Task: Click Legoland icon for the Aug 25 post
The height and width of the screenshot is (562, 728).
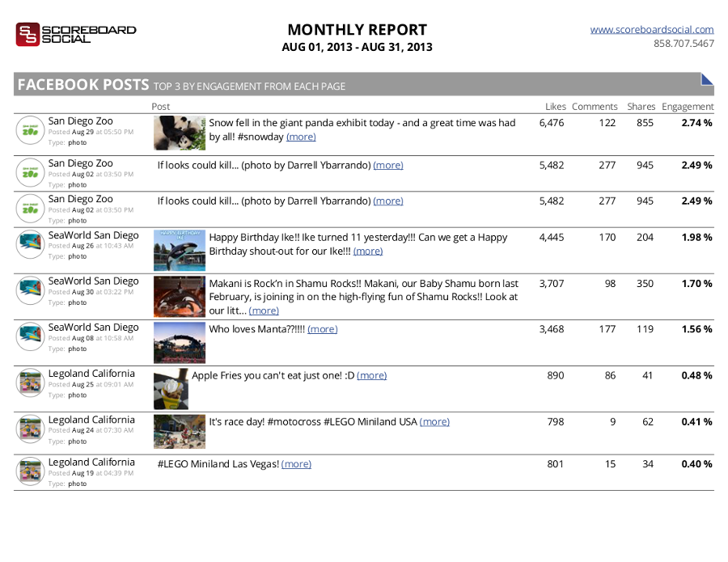Action: pyautogui.click(x=30, y=382)
